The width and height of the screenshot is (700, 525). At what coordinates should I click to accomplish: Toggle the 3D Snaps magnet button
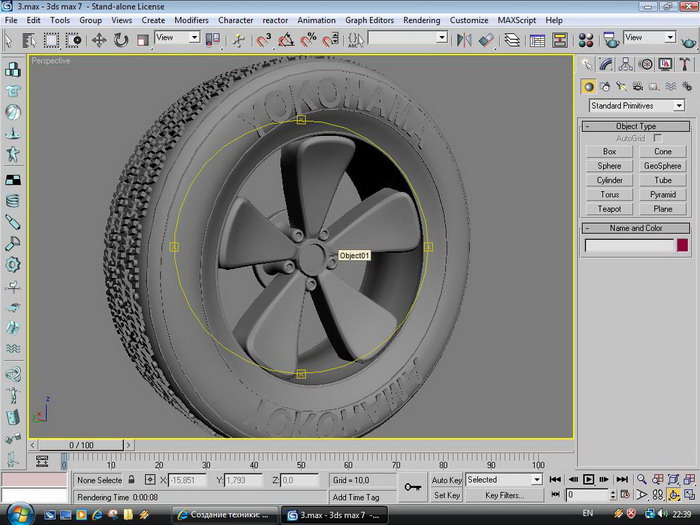tap(264, 40)
